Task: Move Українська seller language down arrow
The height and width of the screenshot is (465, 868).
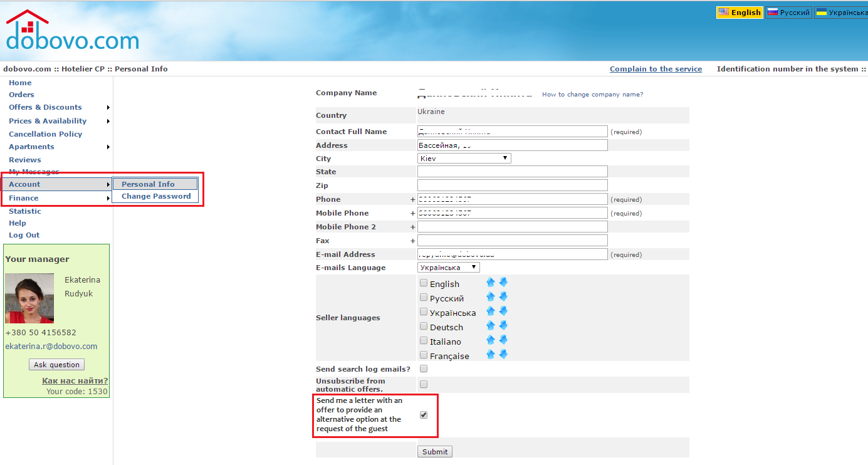Action: click(503, 311)
